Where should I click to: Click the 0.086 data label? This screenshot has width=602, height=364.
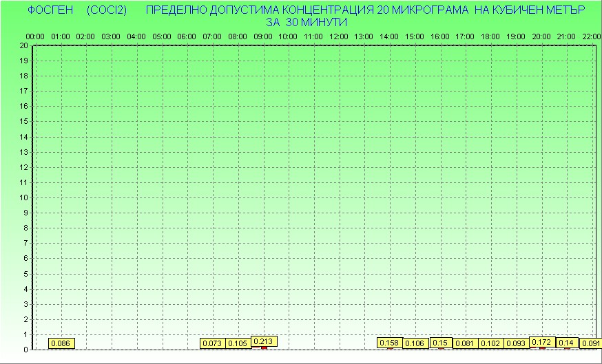click(61, 343)
